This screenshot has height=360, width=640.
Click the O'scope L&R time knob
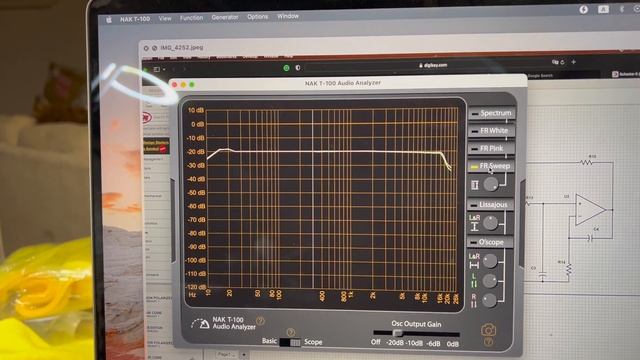(x=490, y=261)
